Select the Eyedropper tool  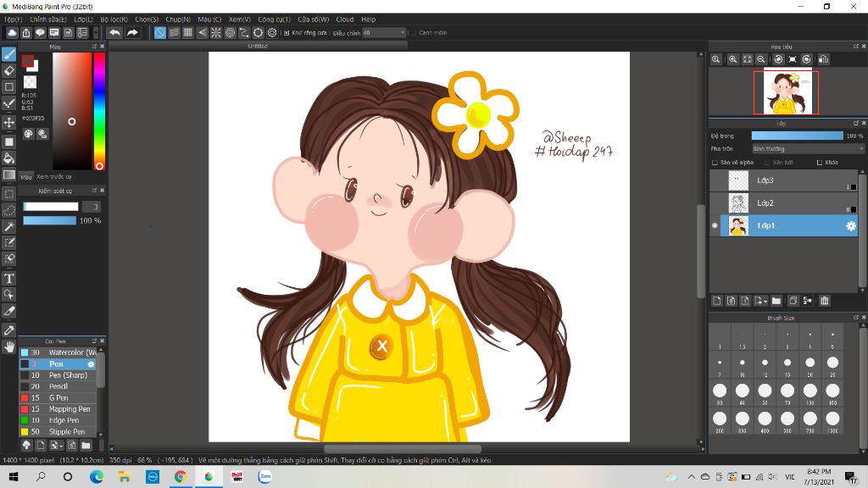click(x=8, y=330)
